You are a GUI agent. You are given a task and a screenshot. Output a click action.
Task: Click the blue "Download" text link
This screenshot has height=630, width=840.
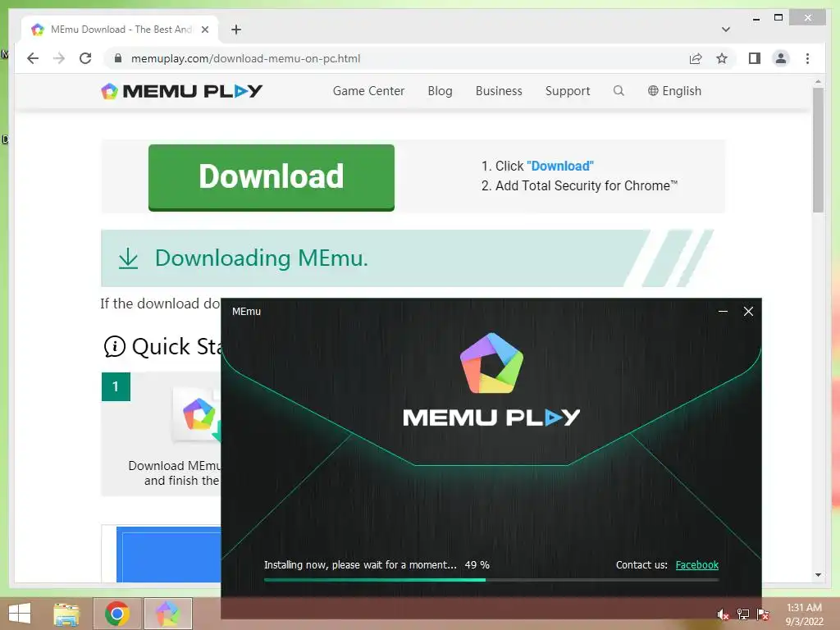[560, 166]
